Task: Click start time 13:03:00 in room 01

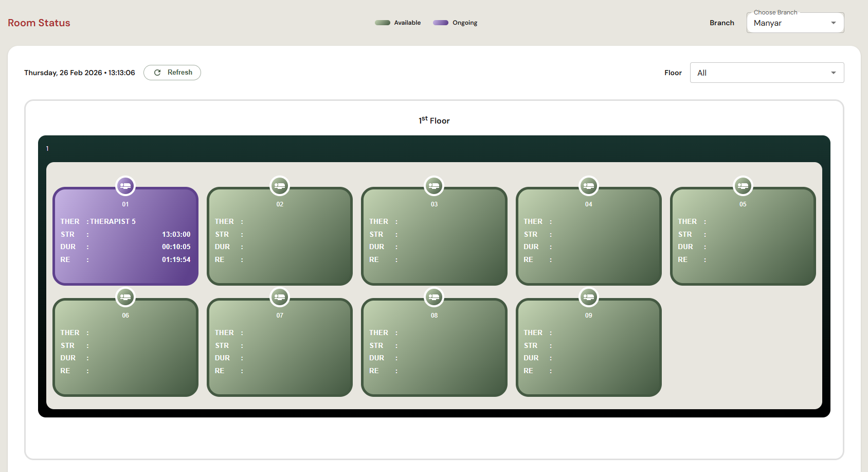Action: coord(176,234)
